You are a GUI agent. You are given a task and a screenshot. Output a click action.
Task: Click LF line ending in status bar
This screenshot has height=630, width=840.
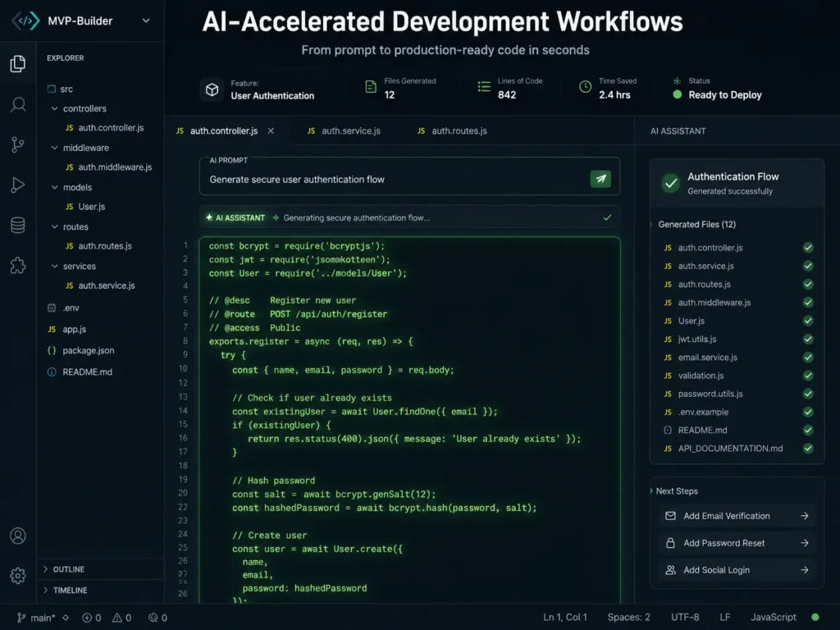pyautogui.click(x=725, y=617)
